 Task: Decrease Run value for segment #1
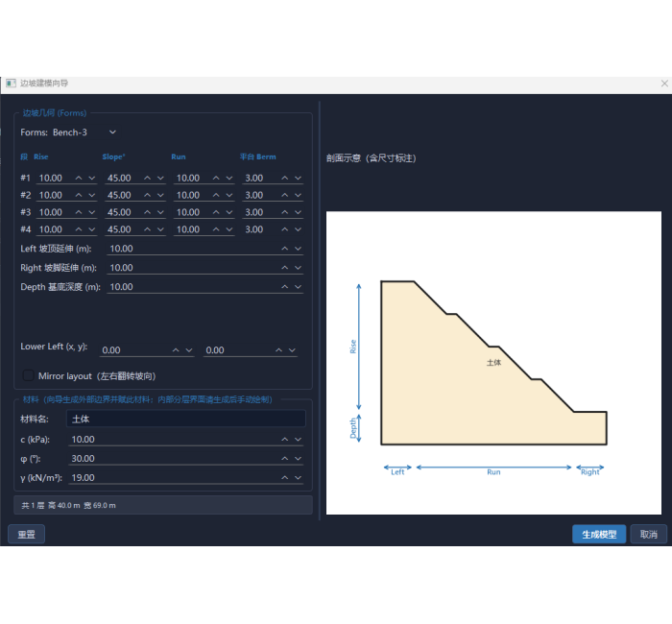click(x=229, y=178)
